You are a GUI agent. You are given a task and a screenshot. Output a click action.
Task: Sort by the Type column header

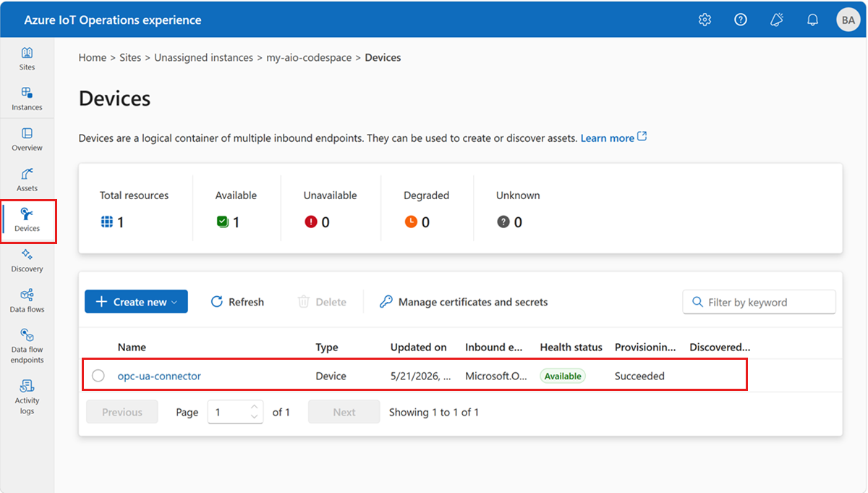(x=327, y=347)
